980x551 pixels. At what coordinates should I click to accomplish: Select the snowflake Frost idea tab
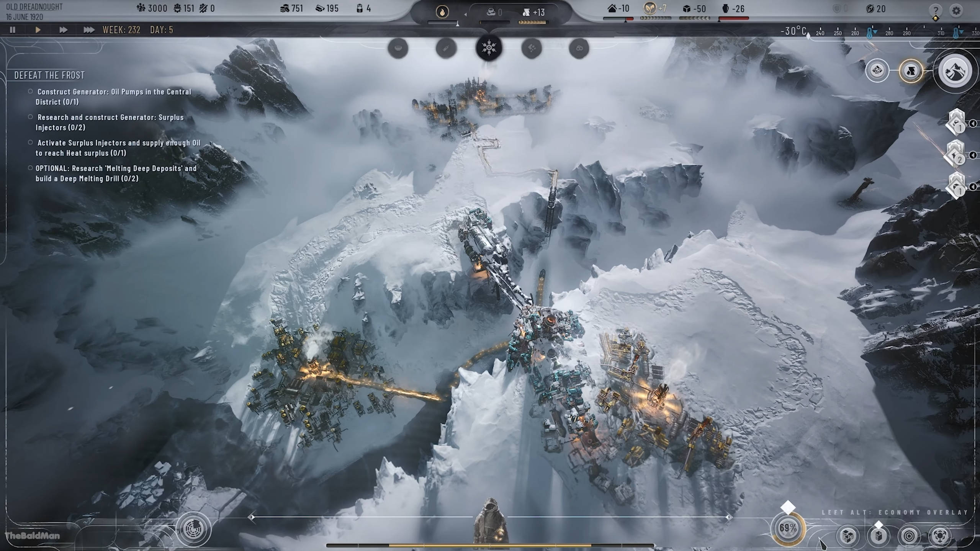pos(489,48)
